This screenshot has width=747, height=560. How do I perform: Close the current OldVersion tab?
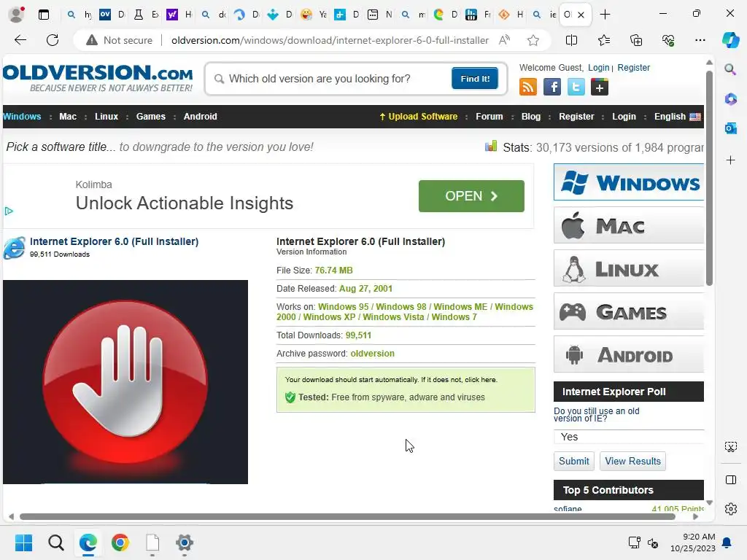coord(581,15)
